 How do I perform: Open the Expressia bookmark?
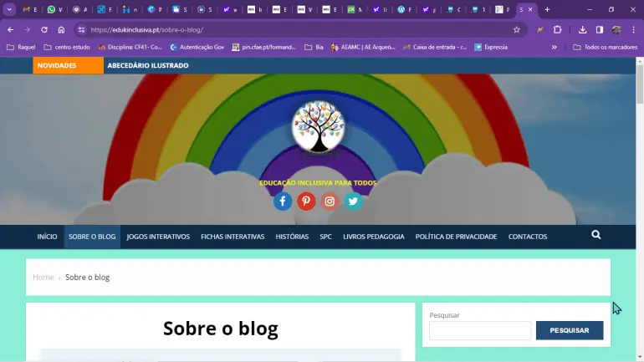(491, 47)
